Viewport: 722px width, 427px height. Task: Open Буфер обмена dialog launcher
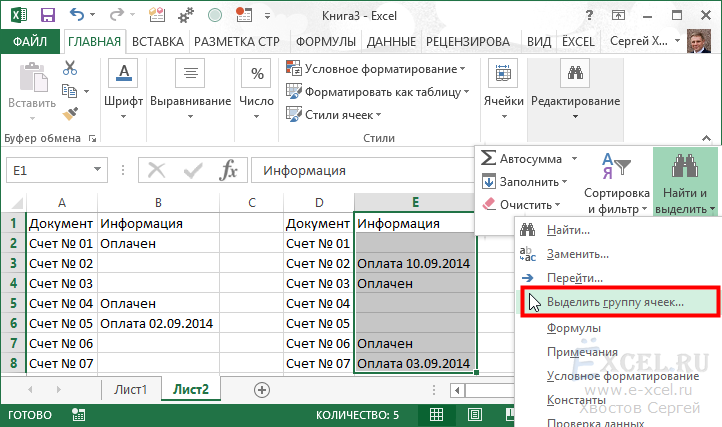click(93, 138)
